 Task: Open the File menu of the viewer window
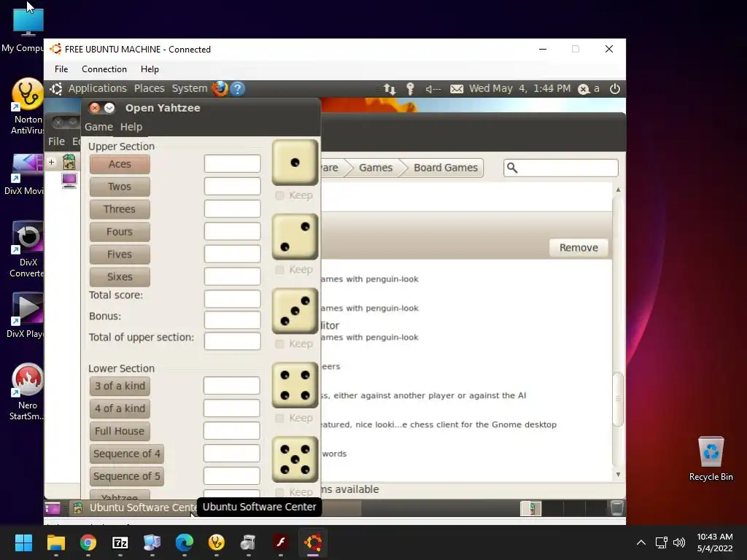point(61,69)
